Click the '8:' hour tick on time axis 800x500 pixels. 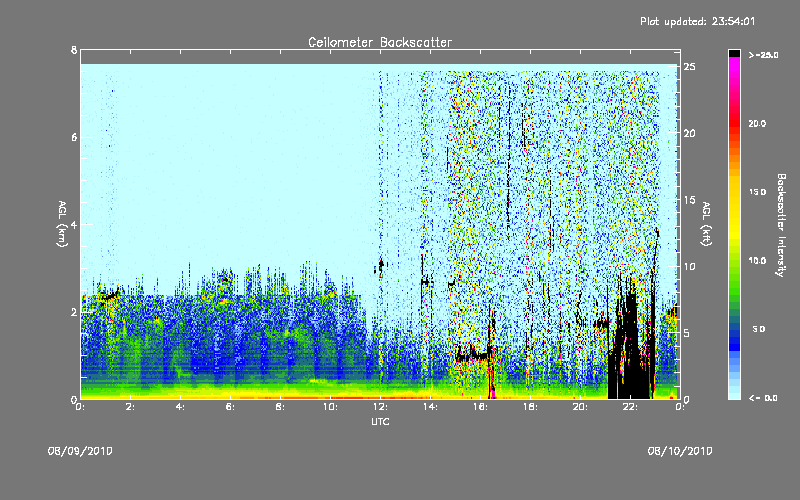click(281, 407)
